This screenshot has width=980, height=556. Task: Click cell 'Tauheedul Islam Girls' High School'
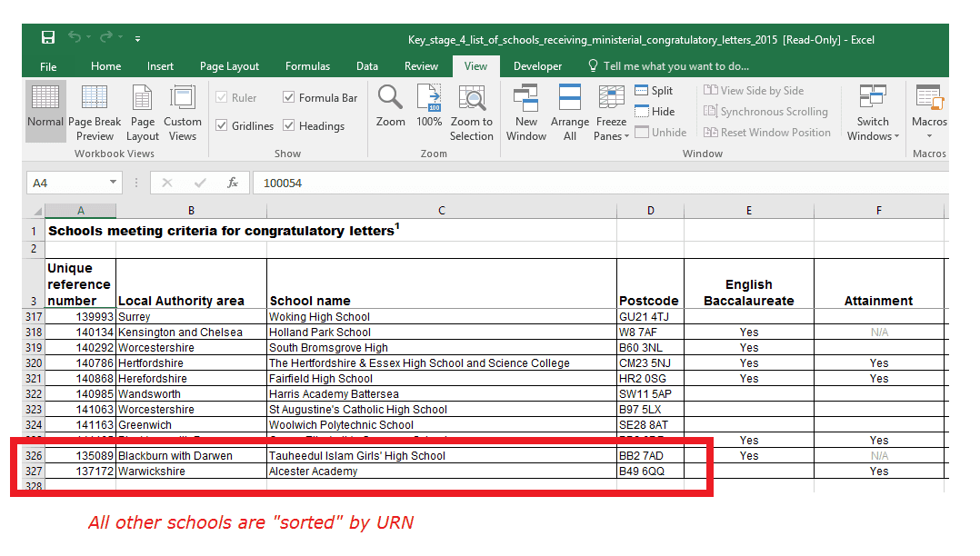pyautogui.click(x=441, y=456)
